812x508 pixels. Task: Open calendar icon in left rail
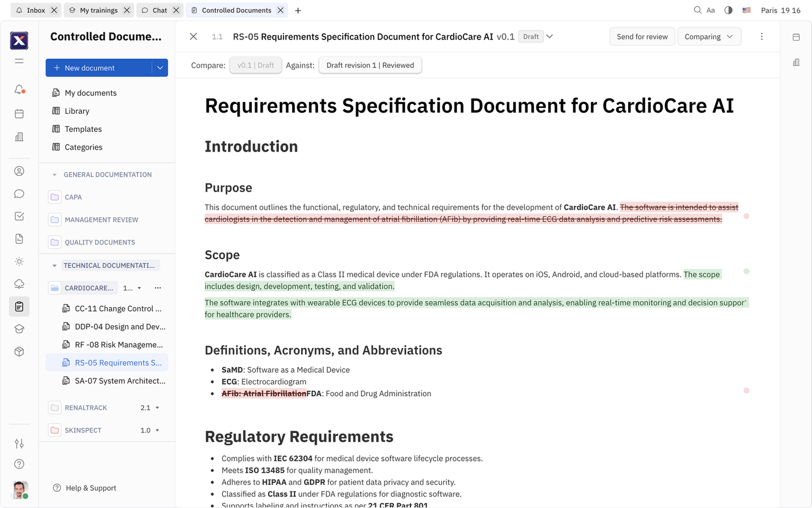pyautogui.click(x=19, y=114)
